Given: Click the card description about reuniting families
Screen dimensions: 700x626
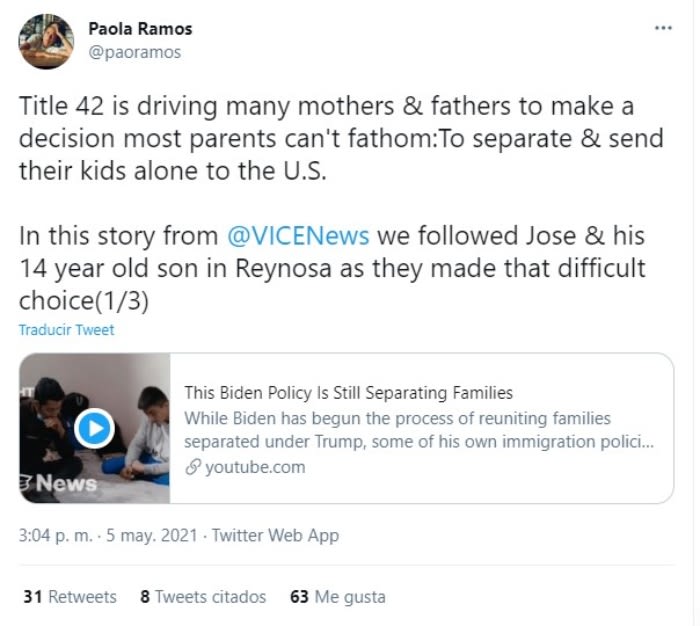Looking at the screenshot, I should pyautogui.click(x=418, y=430).
